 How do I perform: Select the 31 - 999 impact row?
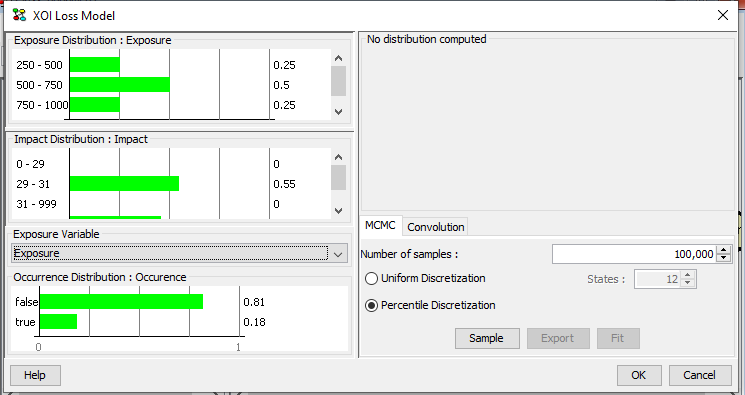click(171, 204)
